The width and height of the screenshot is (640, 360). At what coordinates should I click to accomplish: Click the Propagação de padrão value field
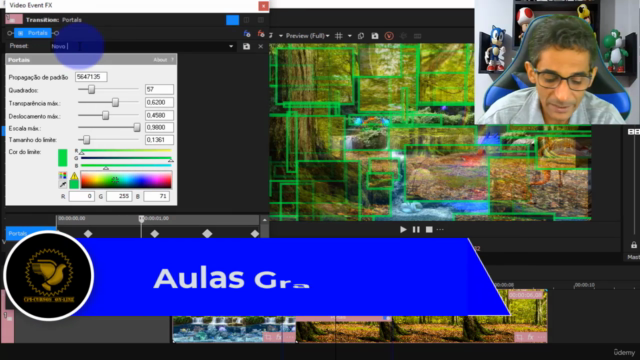point(91,77)
